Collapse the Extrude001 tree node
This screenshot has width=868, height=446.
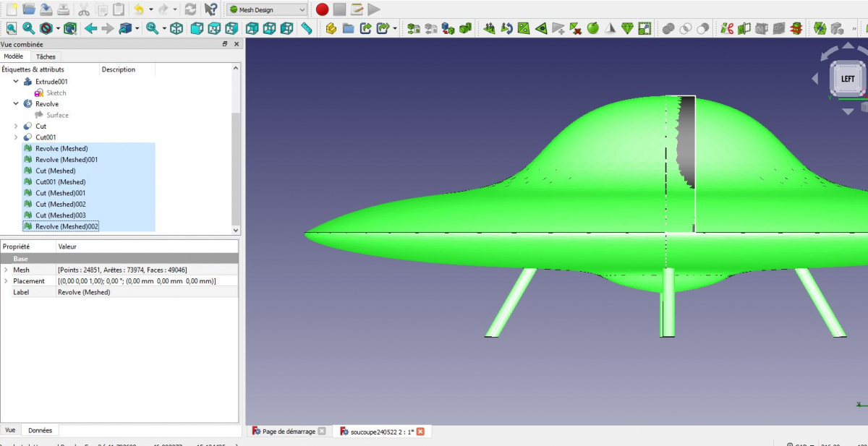pyautogui.click(x=16, y=82)
